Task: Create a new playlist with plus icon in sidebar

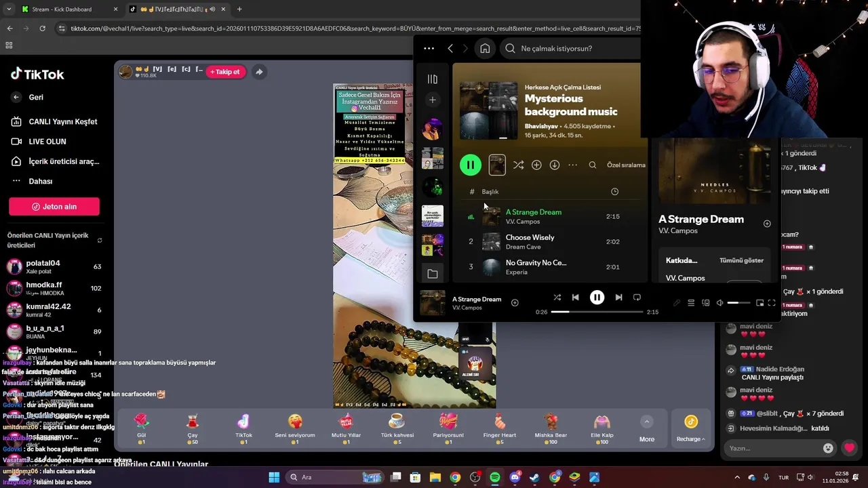Action: (x=432, y=100)
